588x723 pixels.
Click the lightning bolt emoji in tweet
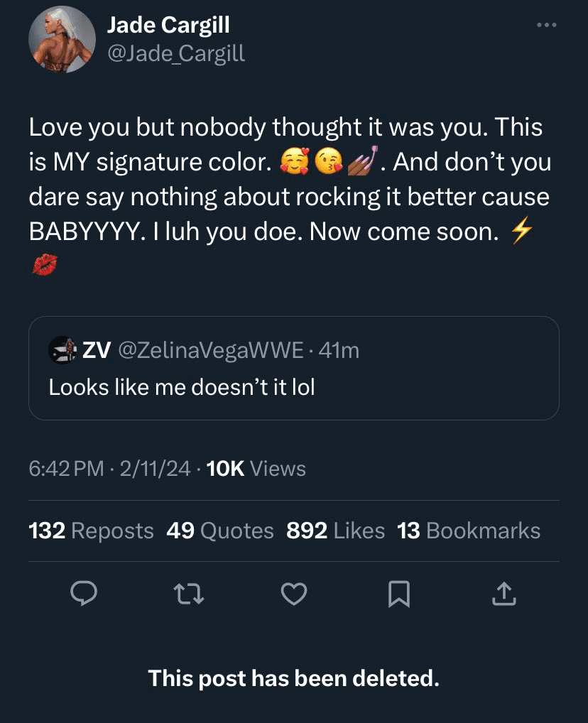tap(522, 232)
